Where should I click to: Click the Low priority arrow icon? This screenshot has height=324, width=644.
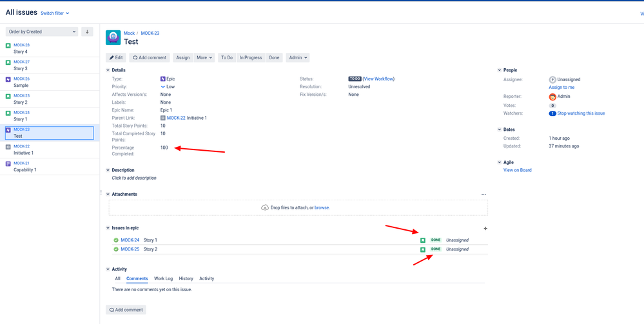click(x=162, y=87)
